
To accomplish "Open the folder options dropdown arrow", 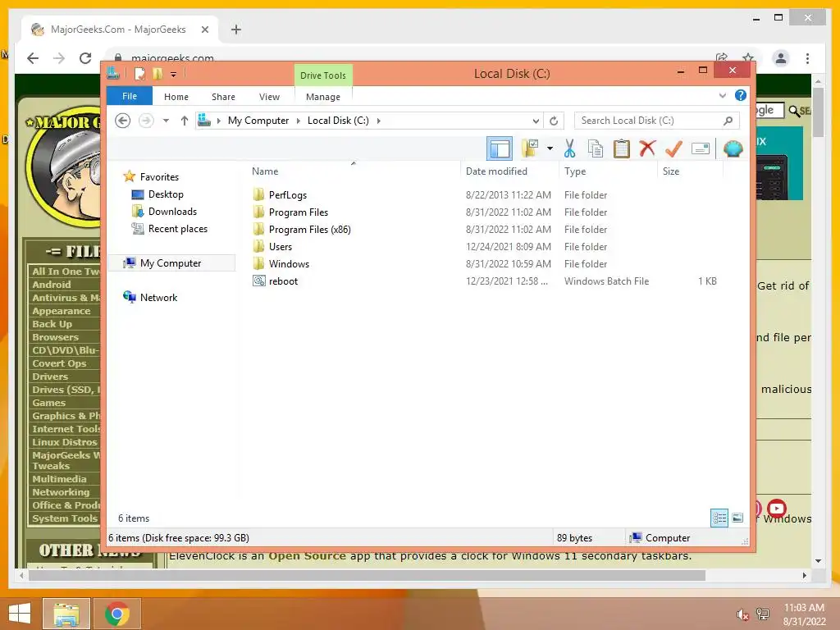I will coord(550,148).
